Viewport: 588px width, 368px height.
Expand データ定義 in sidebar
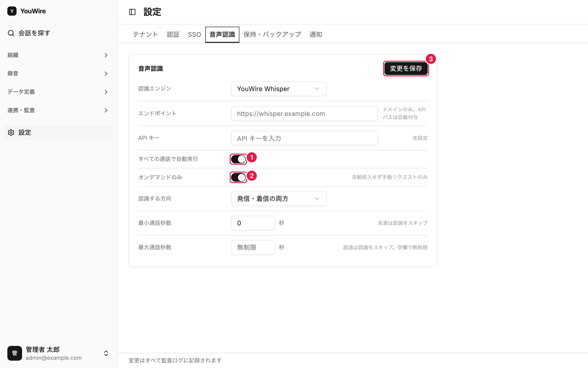tap(58, 92)
